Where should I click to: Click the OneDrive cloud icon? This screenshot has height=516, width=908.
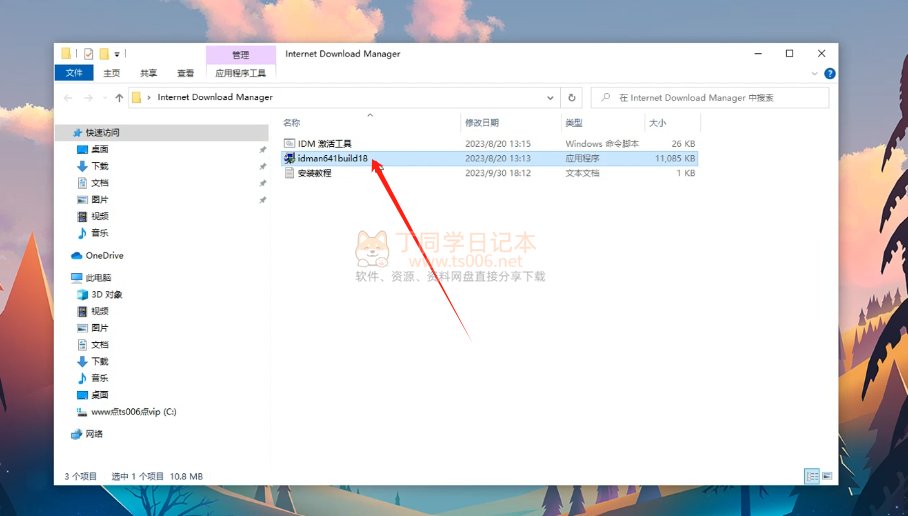point(76,255)
